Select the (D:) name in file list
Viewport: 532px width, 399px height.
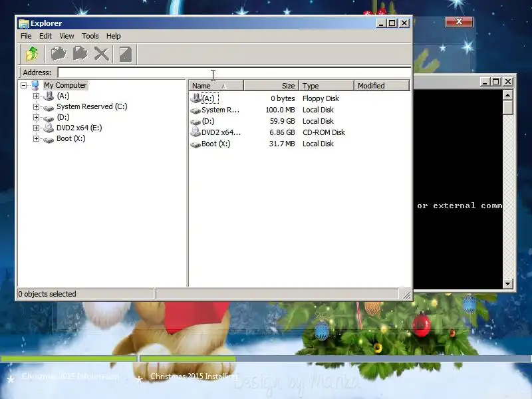coord(207,121)
